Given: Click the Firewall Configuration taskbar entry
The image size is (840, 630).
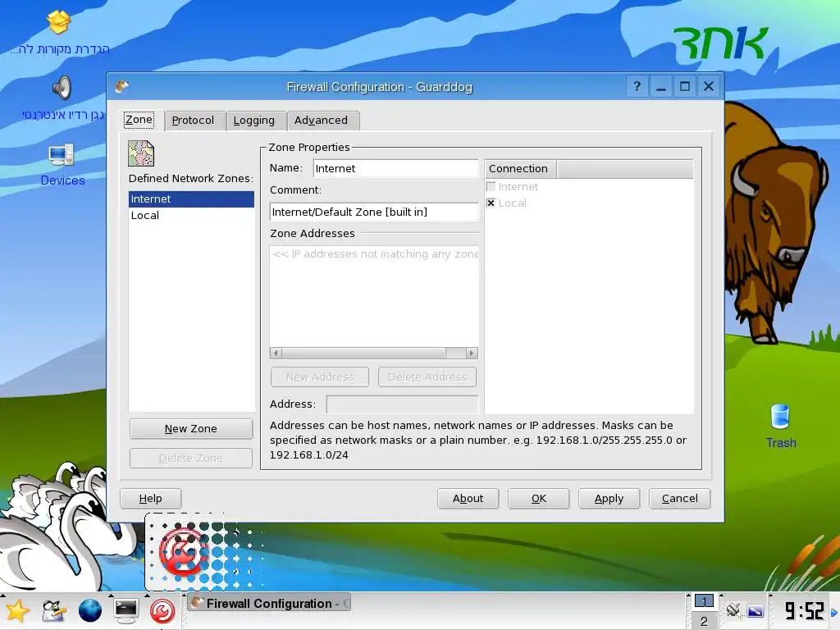Looking at the screenshot, I should (x=269, y=604).
